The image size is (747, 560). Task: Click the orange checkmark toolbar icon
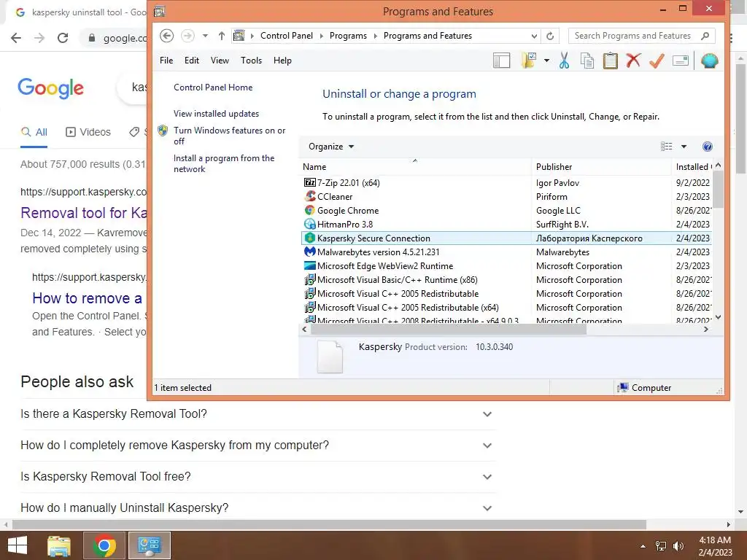tap(657, 61)
